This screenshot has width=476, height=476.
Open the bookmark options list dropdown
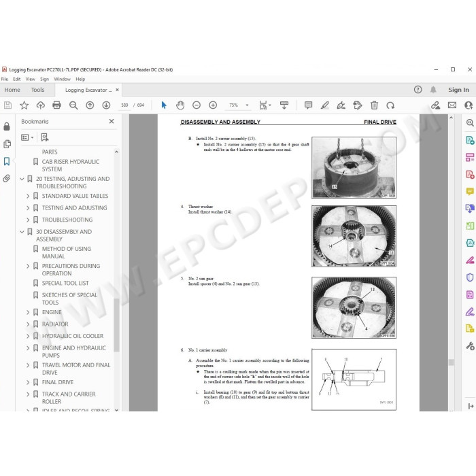(x=27, y=137)
